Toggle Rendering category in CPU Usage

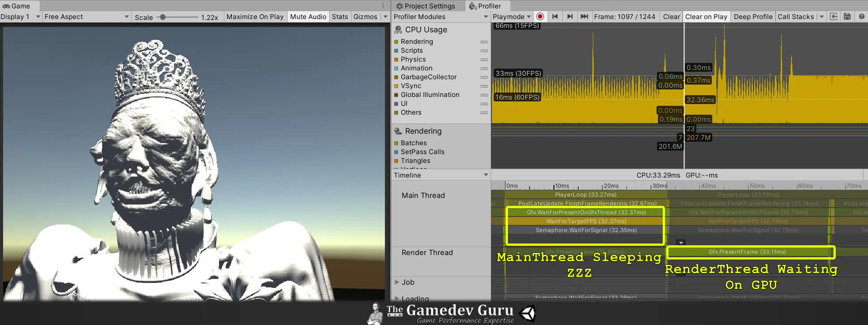(x=396, y=42)
